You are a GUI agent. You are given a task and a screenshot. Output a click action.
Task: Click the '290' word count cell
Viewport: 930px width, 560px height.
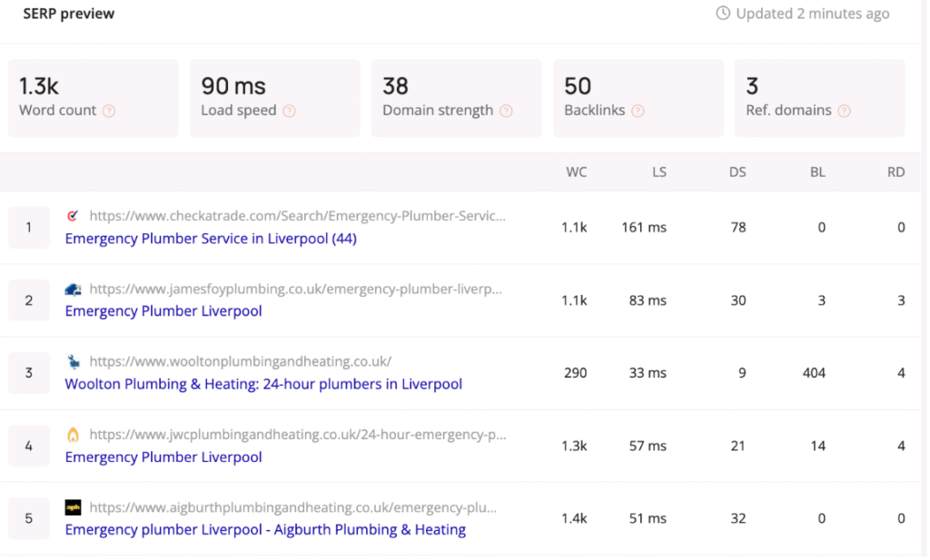tap(575, 373)
